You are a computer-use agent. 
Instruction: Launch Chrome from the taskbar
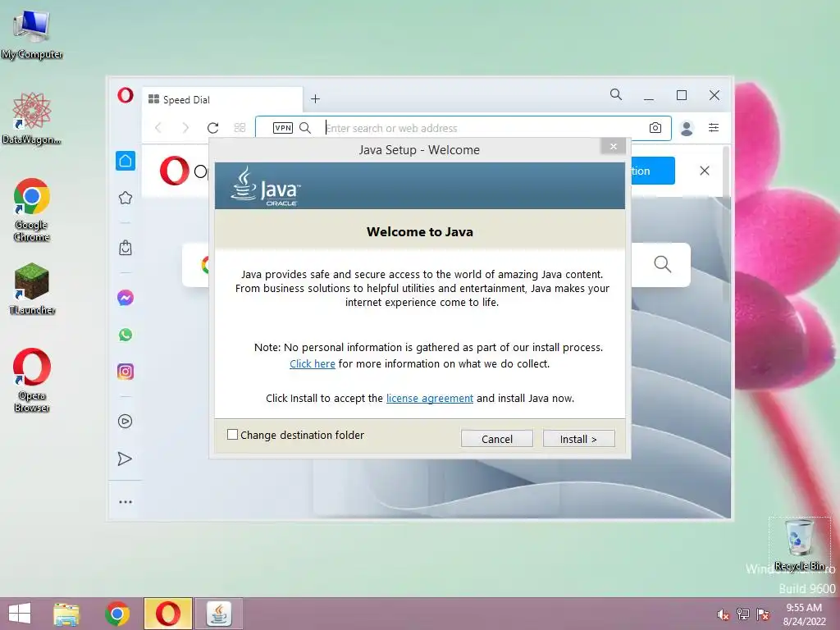tap(117, 614)
